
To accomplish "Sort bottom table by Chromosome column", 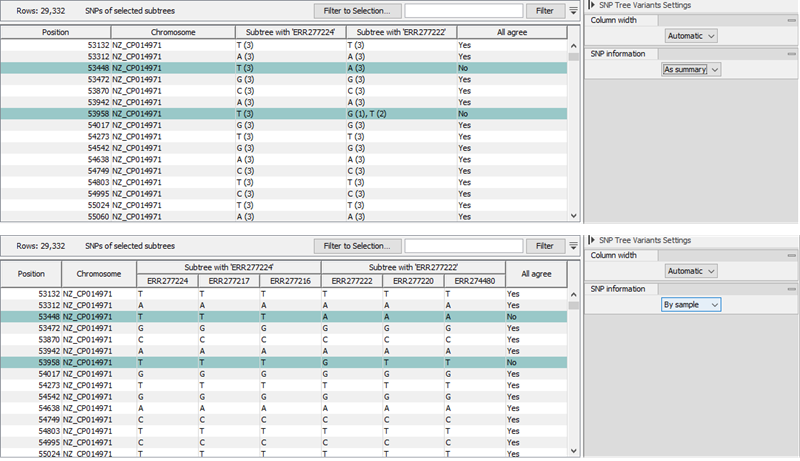I will pyautogui.click(x=99, y=274).
